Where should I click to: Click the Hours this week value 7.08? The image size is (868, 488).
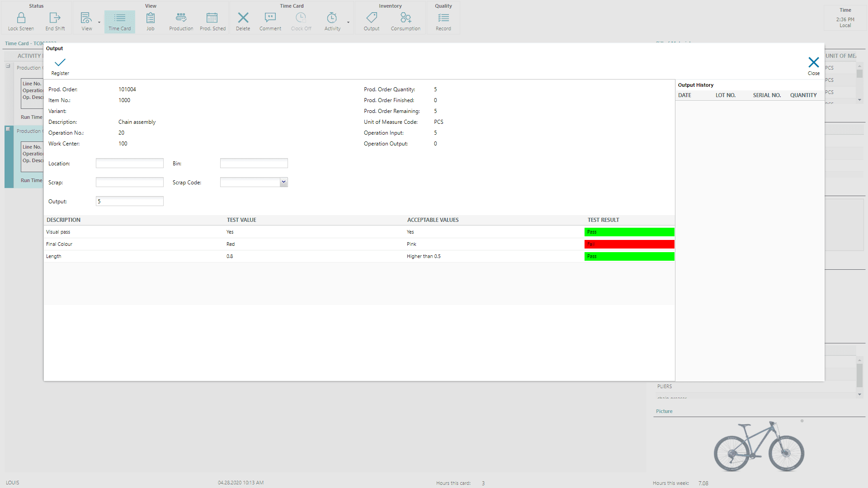click(703, 483)
